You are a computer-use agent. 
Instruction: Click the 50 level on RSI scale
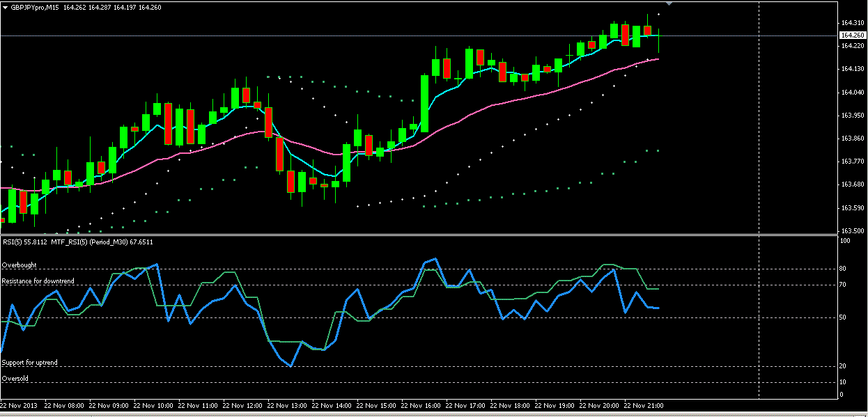(x=844, y=317)
